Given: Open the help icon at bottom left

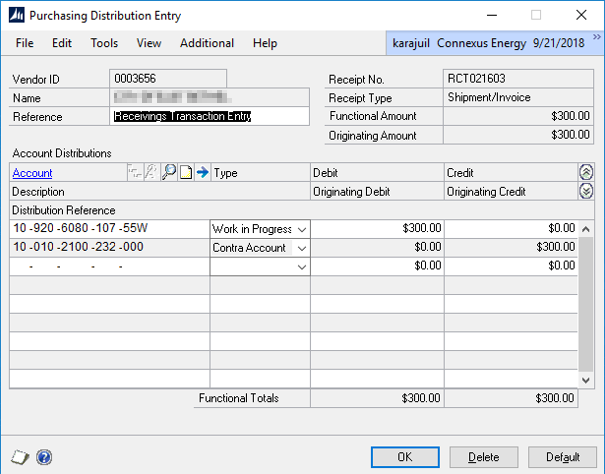Looking at the screenshot, I should [x=44, y=457].
